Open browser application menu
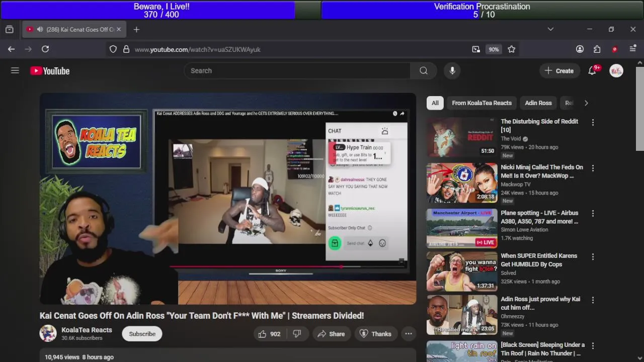644x362 pixels. (x=633, y=49)
